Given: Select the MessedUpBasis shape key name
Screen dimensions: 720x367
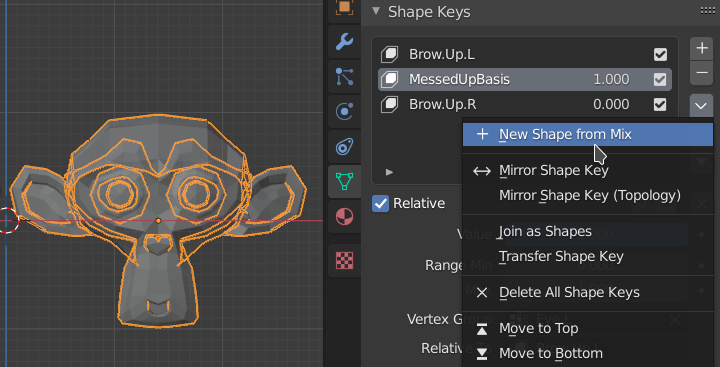Looking at the screenshot, I should click(x=459, y=79).
